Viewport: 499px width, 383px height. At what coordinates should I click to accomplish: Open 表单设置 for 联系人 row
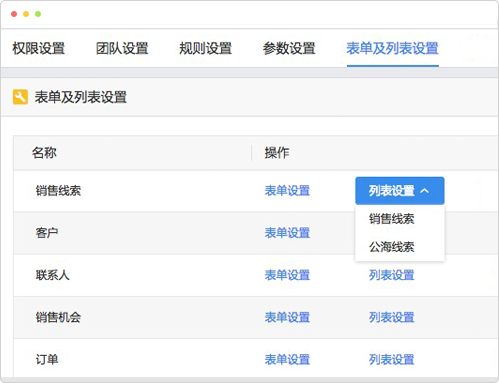(287, 275)
